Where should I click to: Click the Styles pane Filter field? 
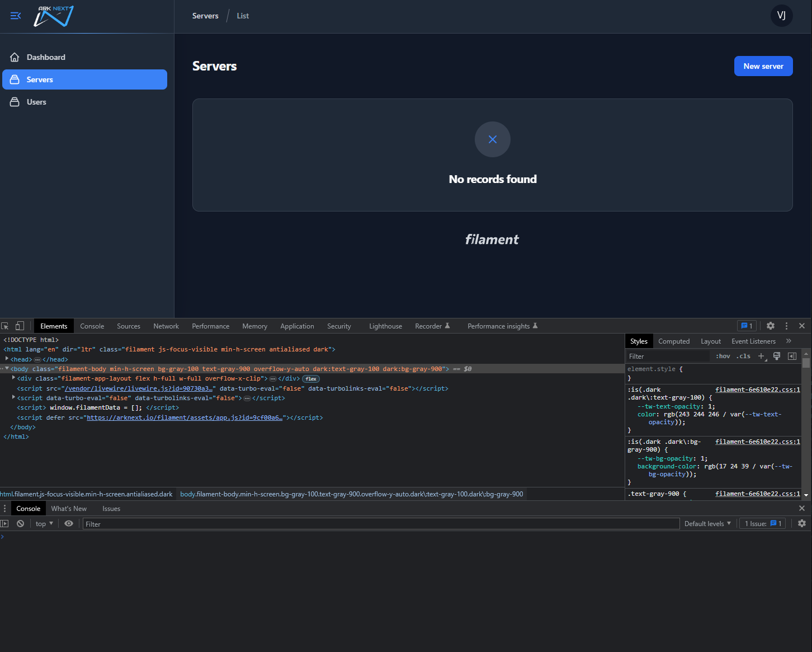click(668, 357)
